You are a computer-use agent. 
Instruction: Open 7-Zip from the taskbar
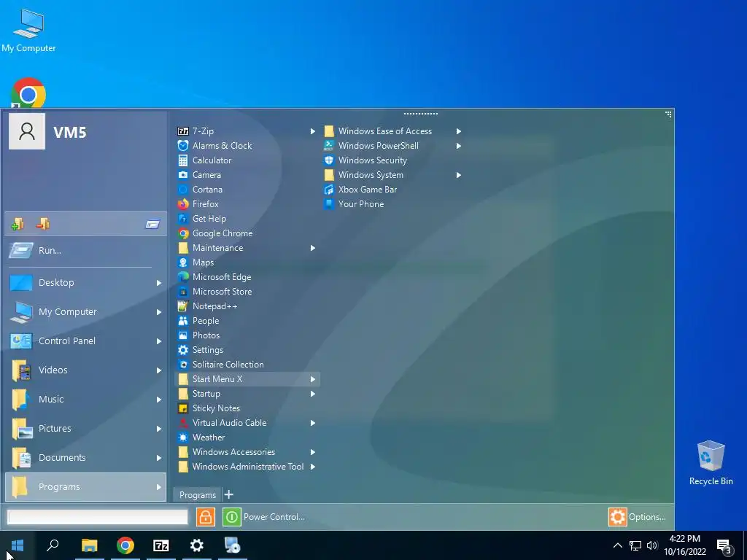tap(161, 545)
